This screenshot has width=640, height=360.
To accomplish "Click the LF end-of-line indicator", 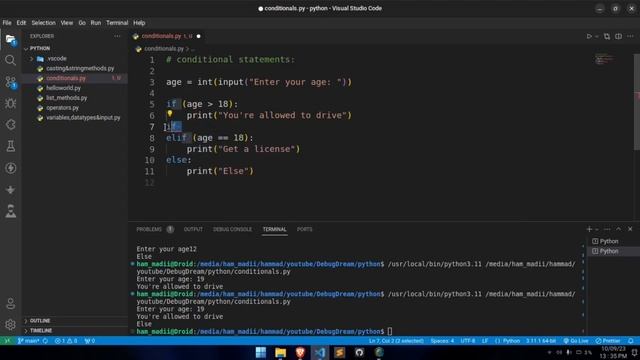I will (x=485, y=340).
